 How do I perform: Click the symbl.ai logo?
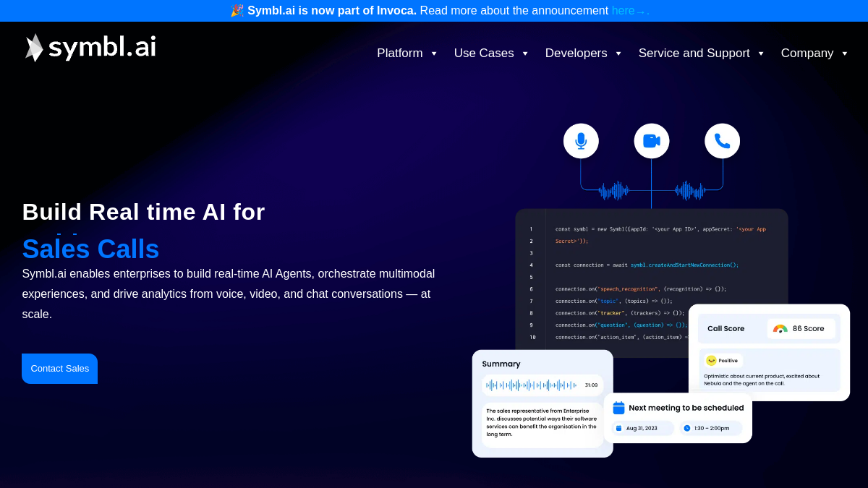90,48
